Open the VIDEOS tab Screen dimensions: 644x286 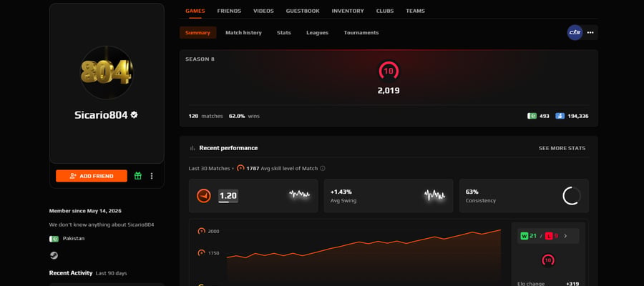pos(263,11)
